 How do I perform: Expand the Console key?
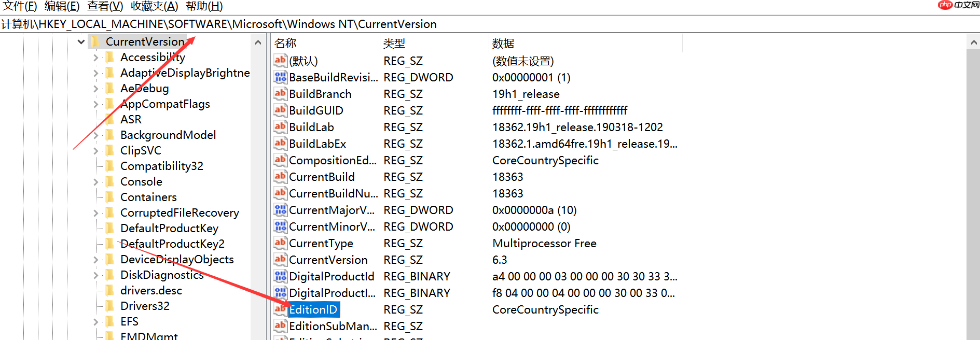pos(95,182)
